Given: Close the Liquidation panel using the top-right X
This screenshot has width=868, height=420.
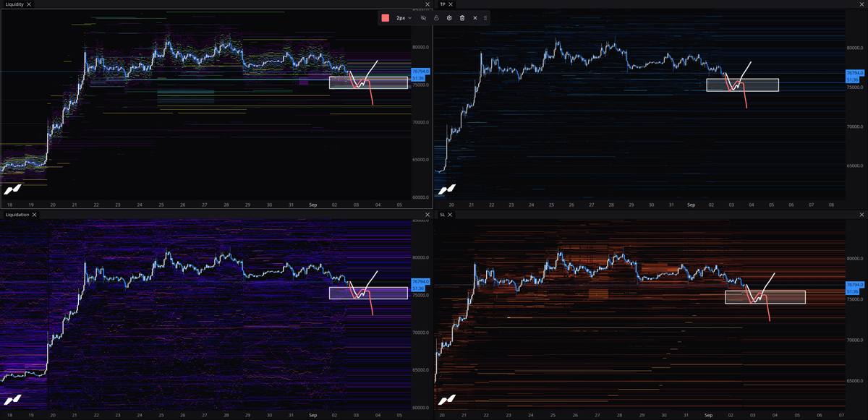Looking at the screenshot, I should pos(427,215).
